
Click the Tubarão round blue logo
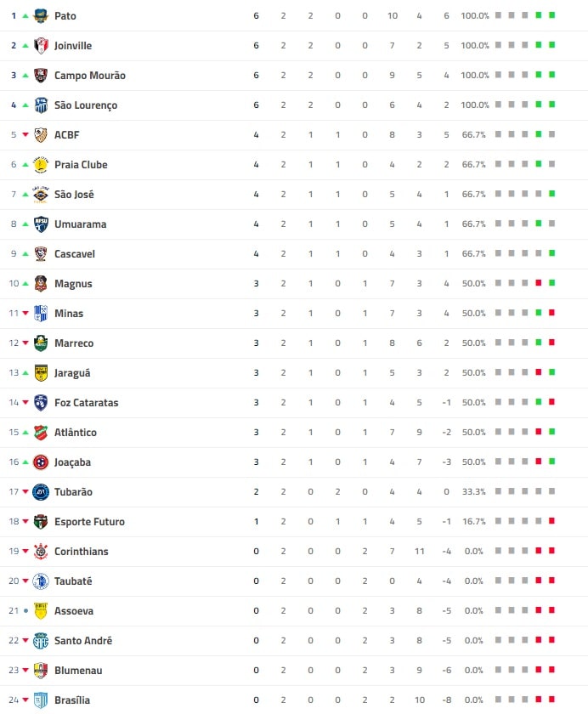41,492
